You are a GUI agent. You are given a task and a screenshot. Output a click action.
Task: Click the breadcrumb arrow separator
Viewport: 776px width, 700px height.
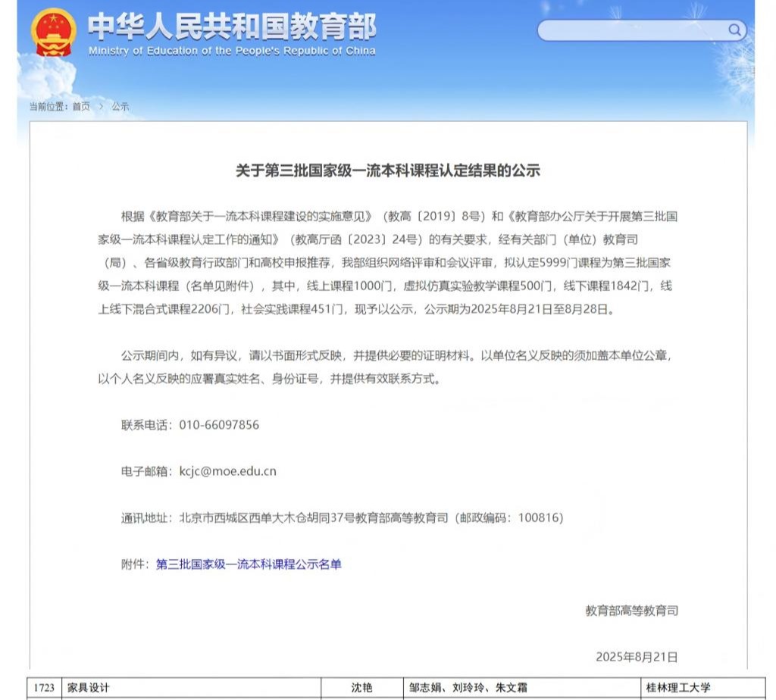click(101, 107)
